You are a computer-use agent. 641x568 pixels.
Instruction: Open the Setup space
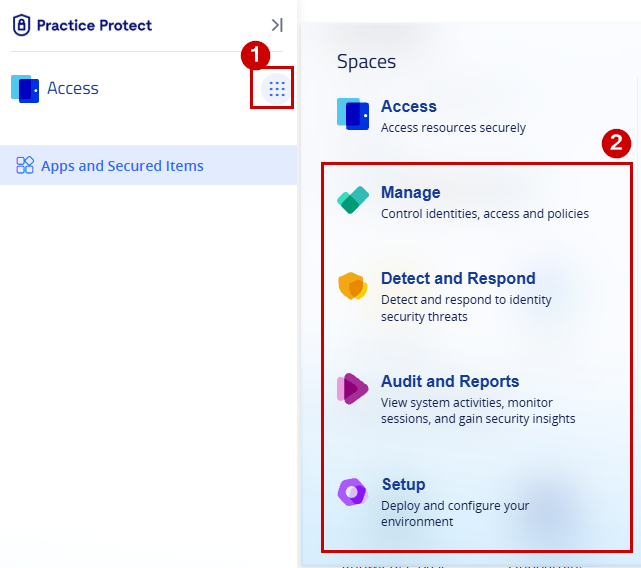403,485
